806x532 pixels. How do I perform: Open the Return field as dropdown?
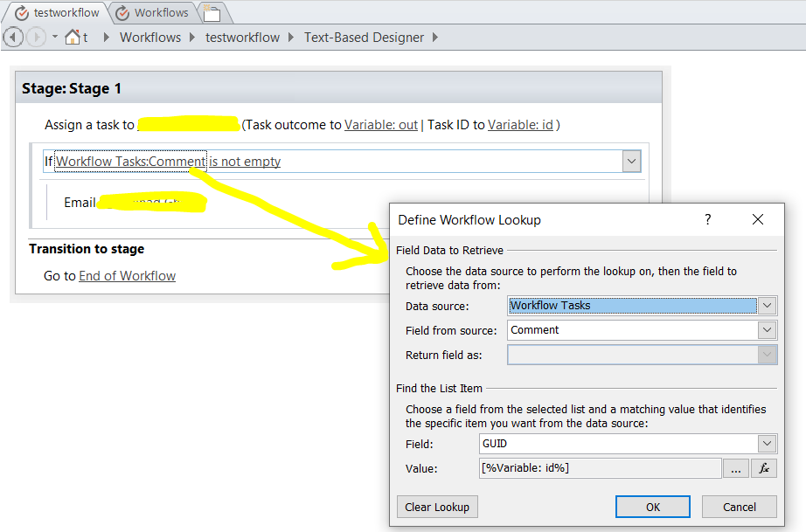(x=766, y=354)
